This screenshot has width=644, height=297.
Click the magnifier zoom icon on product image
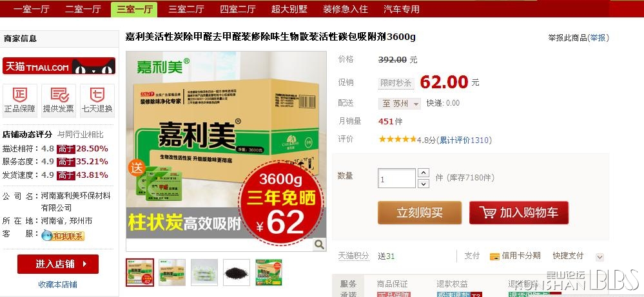[x=319, y=245]
